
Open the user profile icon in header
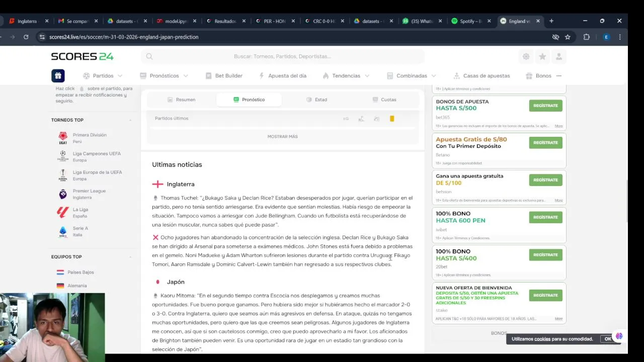click(x=559, y=57)
